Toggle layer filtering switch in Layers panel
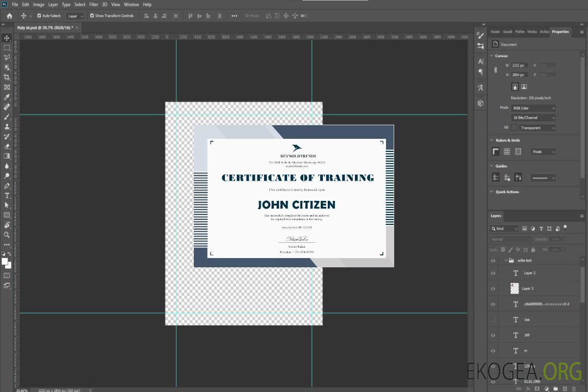The height and width of the screenshot is (392, 588). coord(565,228)
